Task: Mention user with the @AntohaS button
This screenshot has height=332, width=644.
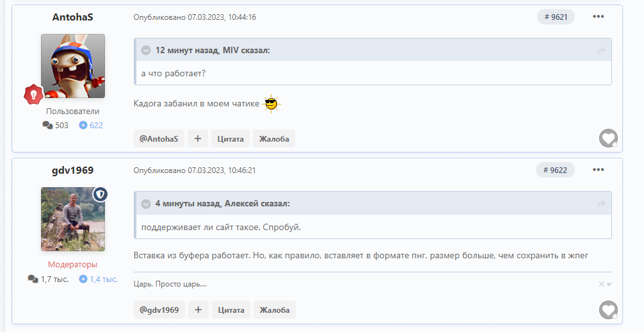Action: coord(159,138)
